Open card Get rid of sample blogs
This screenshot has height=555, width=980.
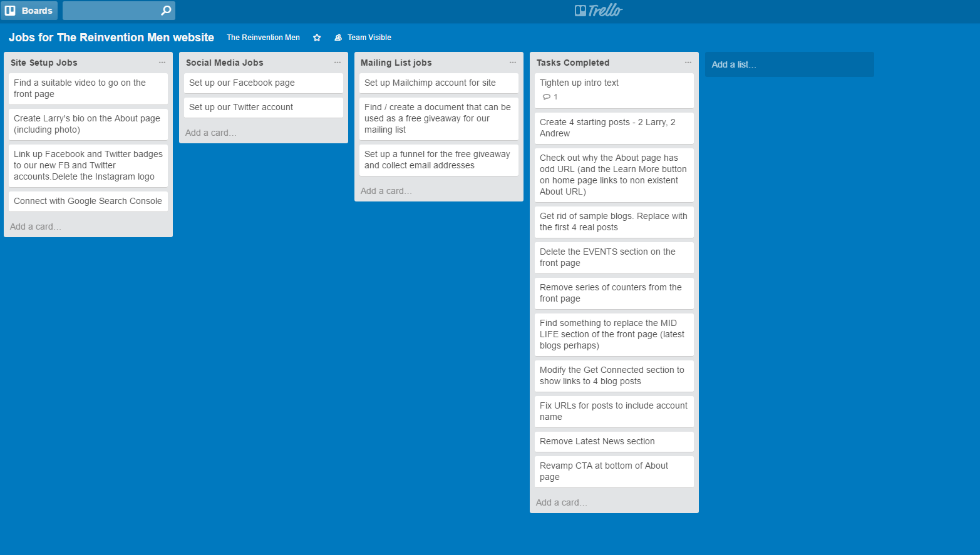tap(614, 221)
